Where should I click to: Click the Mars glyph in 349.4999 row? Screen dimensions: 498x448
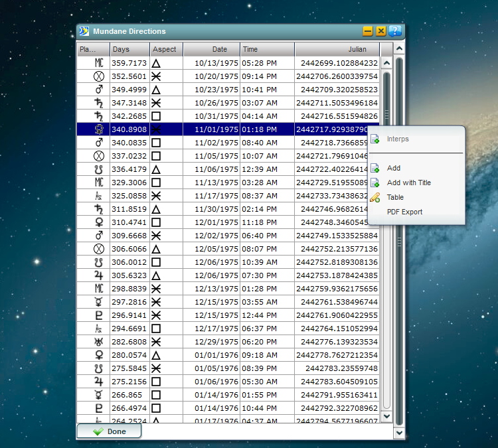(98, 90)
